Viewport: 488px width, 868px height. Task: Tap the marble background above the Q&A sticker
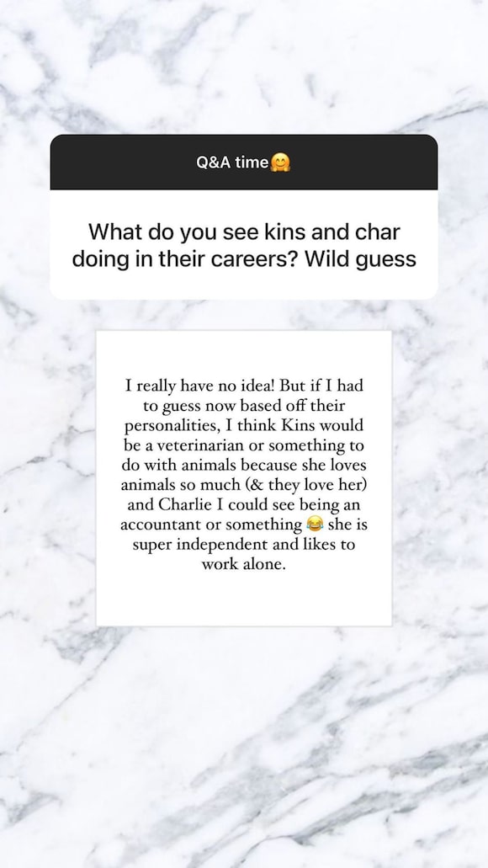244,67
